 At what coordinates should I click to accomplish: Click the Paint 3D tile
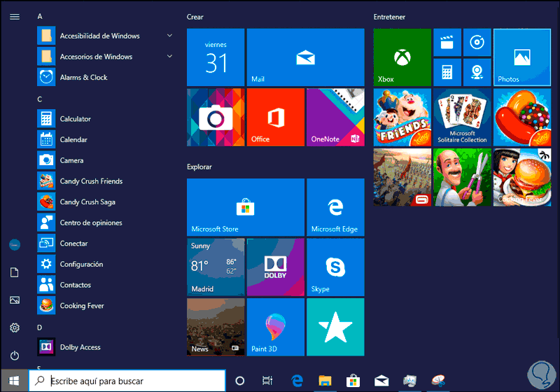coord(276,327)
